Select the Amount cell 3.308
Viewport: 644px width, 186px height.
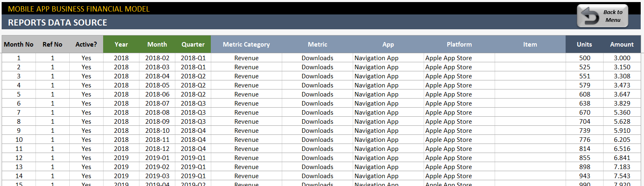(x=622, y=76)
